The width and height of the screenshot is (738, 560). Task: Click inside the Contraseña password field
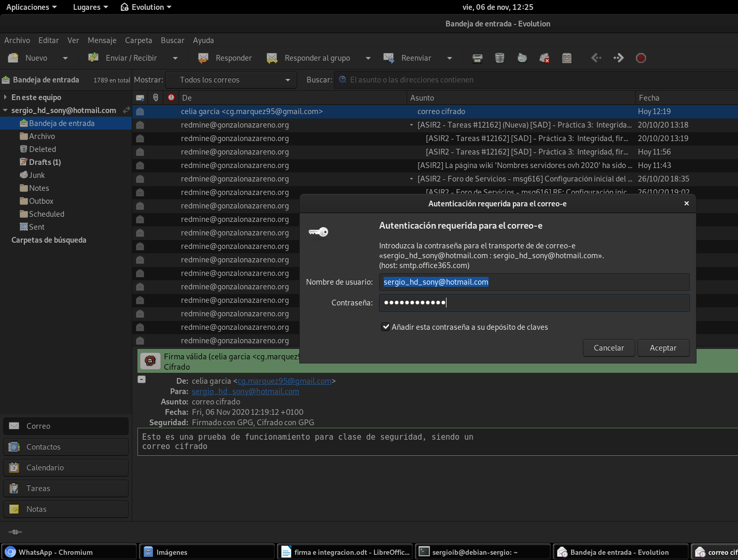point(534,303)
